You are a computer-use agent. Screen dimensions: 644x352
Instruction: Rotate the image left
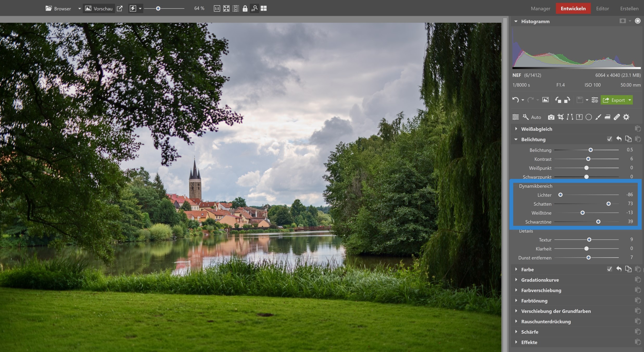[558, 100]
